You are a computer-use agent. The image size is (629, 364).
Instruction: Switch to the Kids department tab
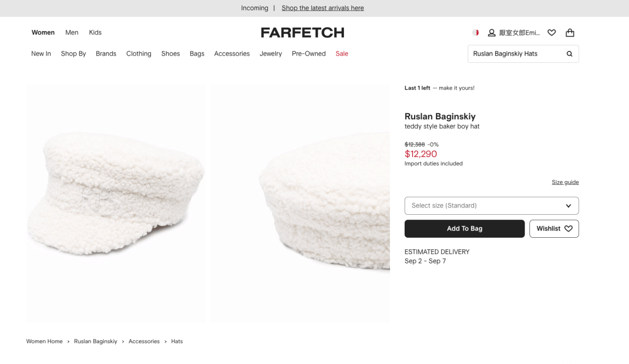click(x=95, y=32)
